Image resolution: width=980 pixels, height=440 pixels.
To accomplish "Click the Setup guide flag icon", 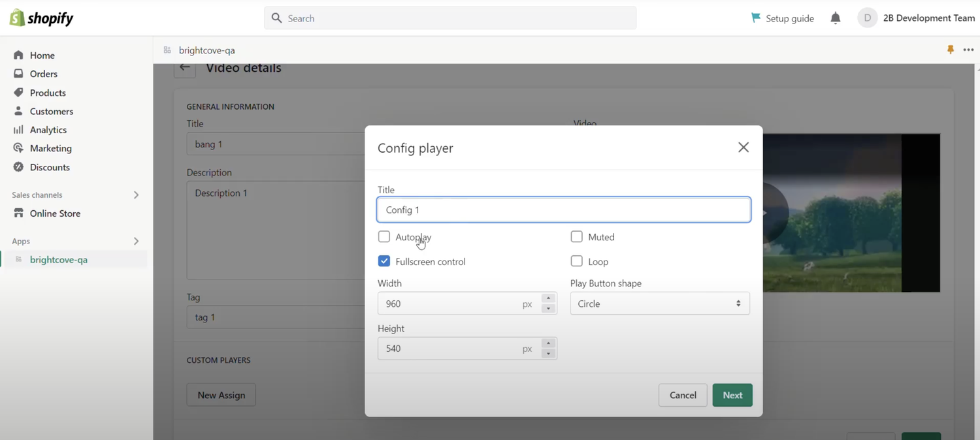I will point(756,18).
